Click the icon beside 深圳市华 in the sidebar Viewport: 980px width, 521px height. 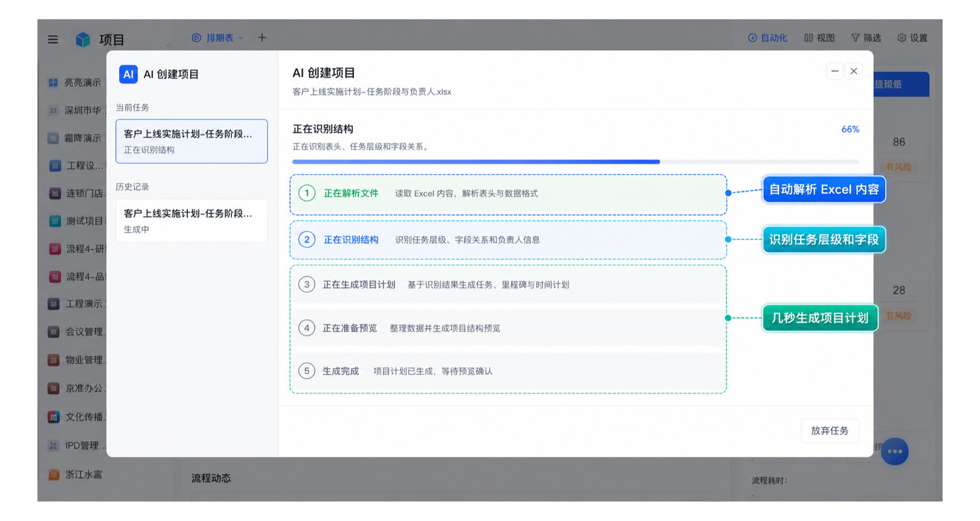coord(53,111)
